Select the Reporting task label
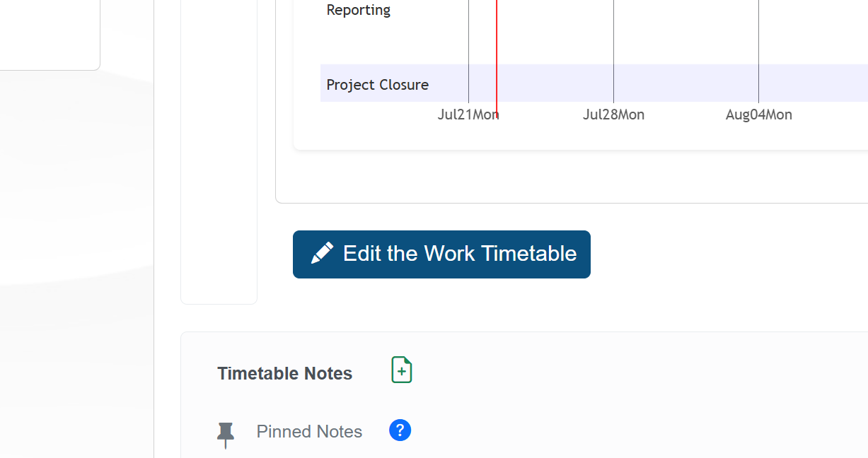The image size is (868, 458). coord(359,10)
